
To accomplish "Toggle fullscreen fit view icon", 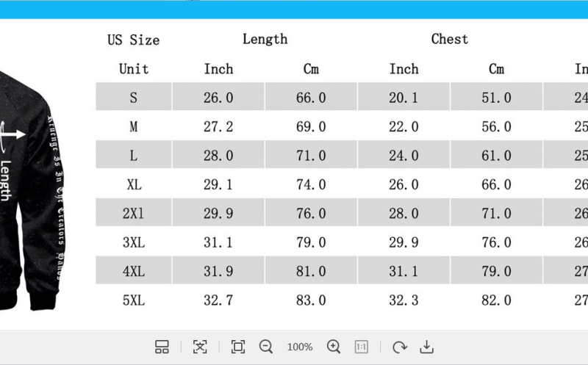I will pyautogui.click(x=237, y=347).
